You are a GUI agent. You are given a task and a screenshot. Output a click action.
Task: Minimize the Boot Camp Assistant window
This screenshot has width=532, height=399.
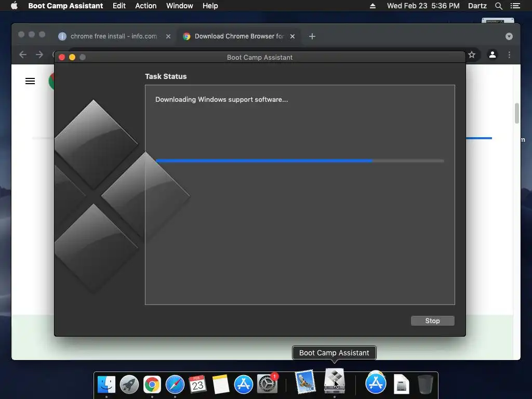tap(72, 57)
